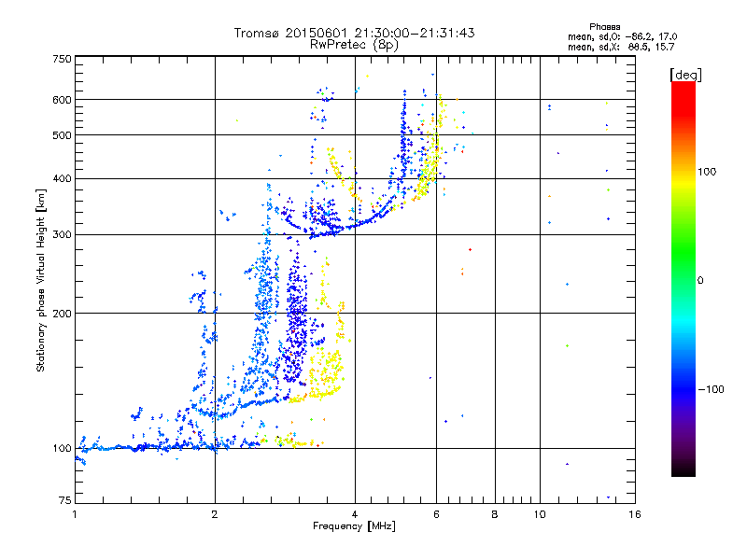This screenshot has height=560, width=747.
Task: Select the "mean, sd,X: 88.5, 15.7" line
Action: coord(621,47)
